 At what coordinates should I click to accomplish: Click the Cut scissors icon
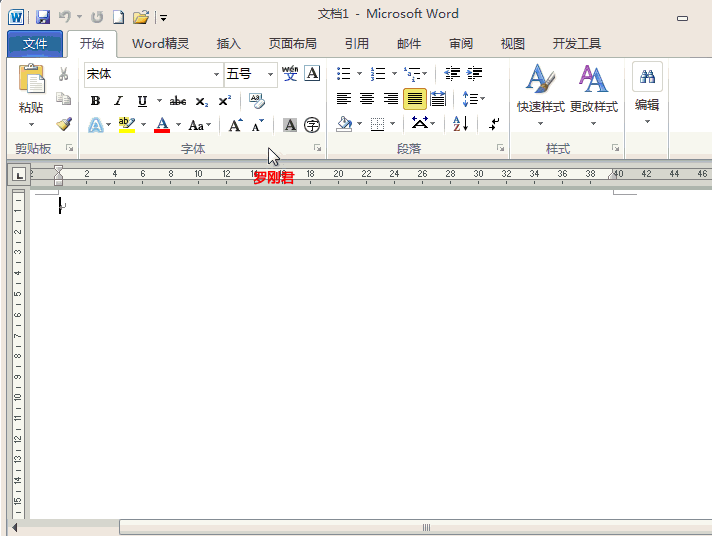pyautogui.click(x=64, y=74)
